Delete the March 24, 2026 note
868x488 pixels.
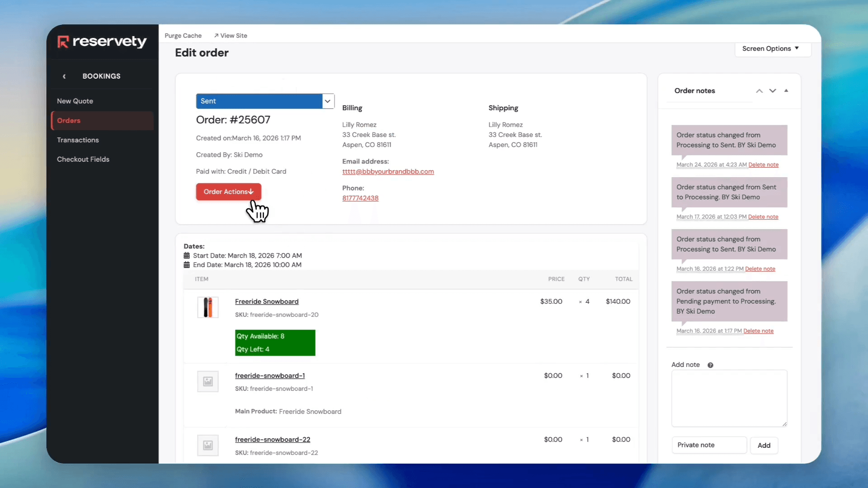pos(763,165)
